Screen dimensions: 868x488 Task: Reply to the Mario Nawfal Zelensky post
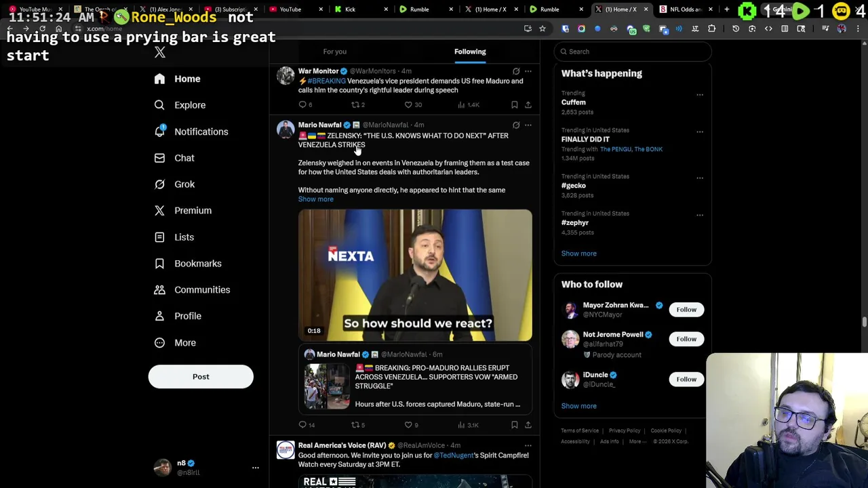tap(307, 425)
